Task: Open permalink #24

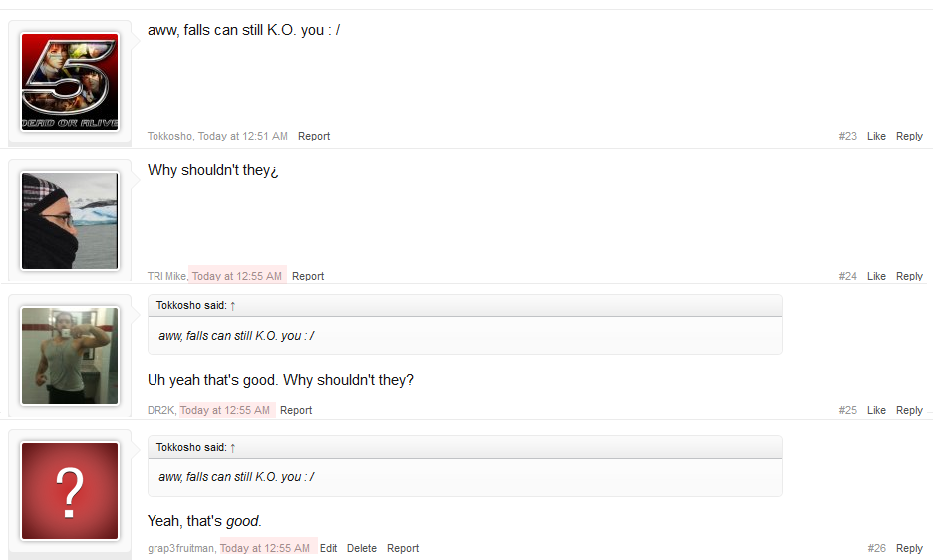Action: pyautogui.click(x=847, y=276)
